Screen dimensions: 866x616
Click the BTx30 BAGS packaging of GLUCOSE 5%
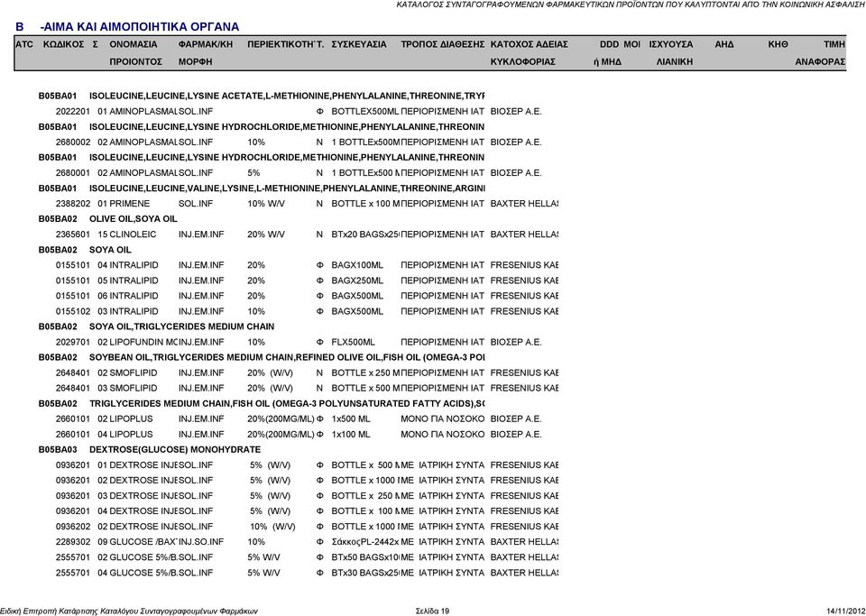tap(365, 573)
